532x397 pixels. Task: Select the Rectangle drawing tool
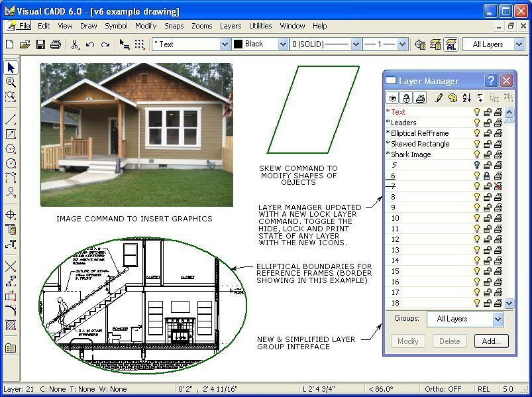[x=11, y=134]
